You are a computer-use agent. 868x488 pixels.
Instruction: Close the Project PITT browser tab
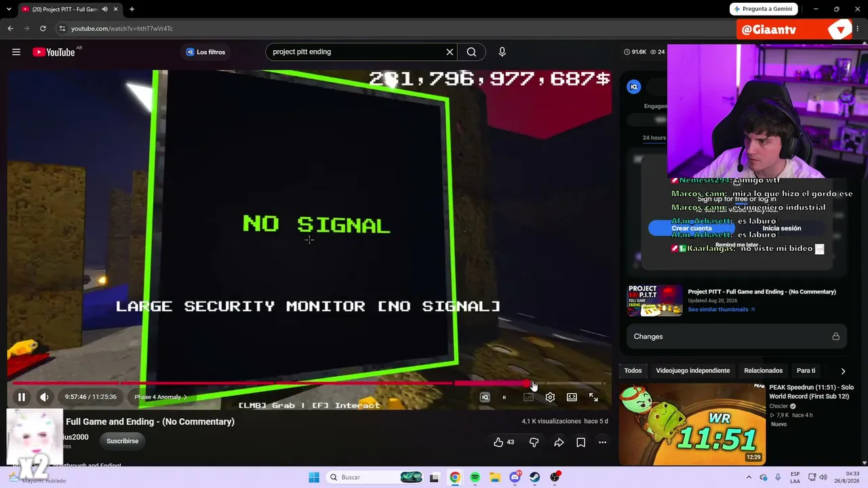pyautogui.click(x=116, y=9)
